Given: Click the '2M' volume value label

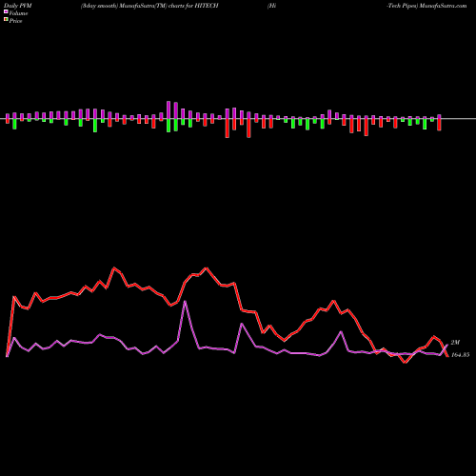Looking at the screenshot, I should click(x=455, y=343).
